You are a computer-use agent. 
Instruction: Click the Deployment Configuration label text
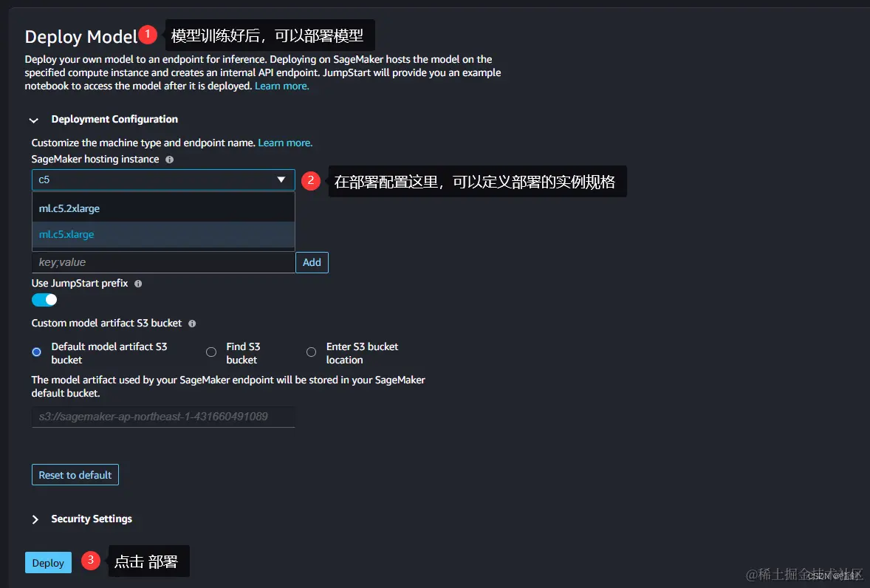pyautogui.click(x=115, y=119)
